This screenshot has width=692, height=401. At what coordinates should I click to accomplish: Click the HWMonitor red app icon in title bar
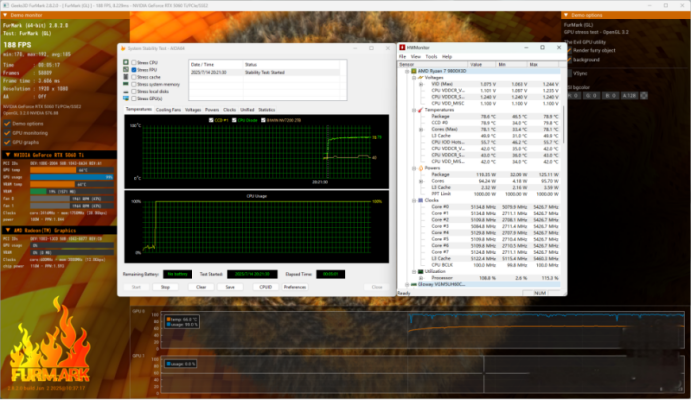click(402, 47)
